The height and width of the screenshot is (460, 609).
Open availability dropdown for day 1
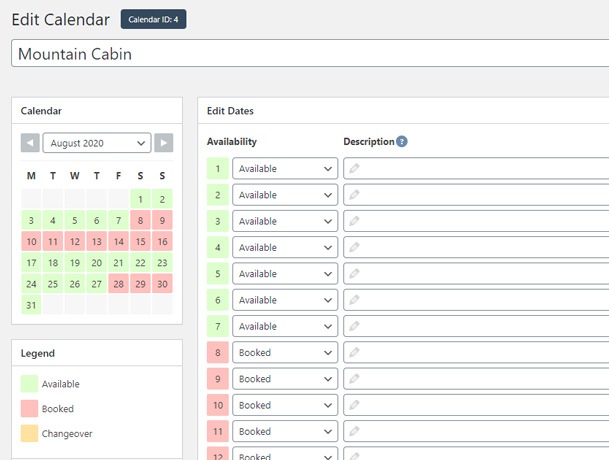pos(285,168)
